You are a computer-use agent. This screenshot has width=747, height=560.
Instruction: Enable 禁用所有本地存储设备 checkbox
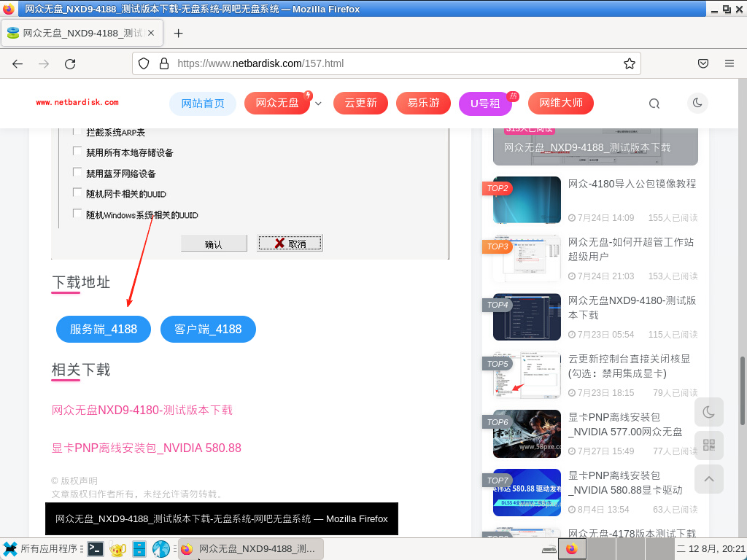[77, 152]
